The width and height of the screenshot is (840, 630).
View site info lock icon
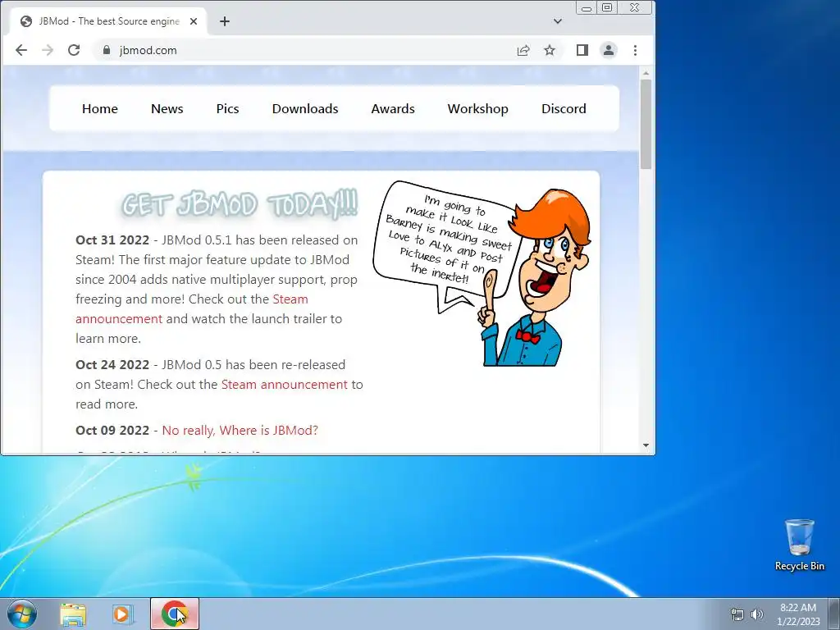(106, 50)
